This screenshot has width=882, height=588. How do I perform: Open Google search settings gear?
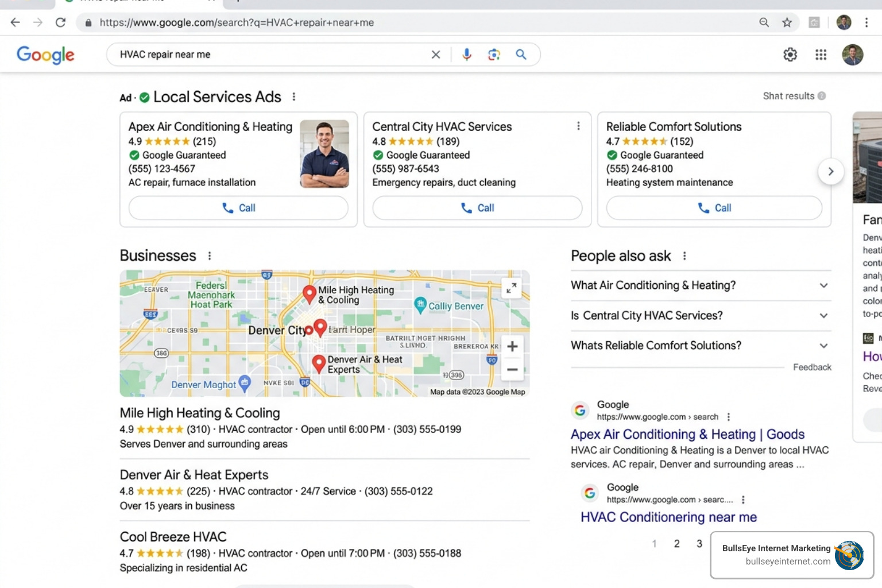point(790,55)
